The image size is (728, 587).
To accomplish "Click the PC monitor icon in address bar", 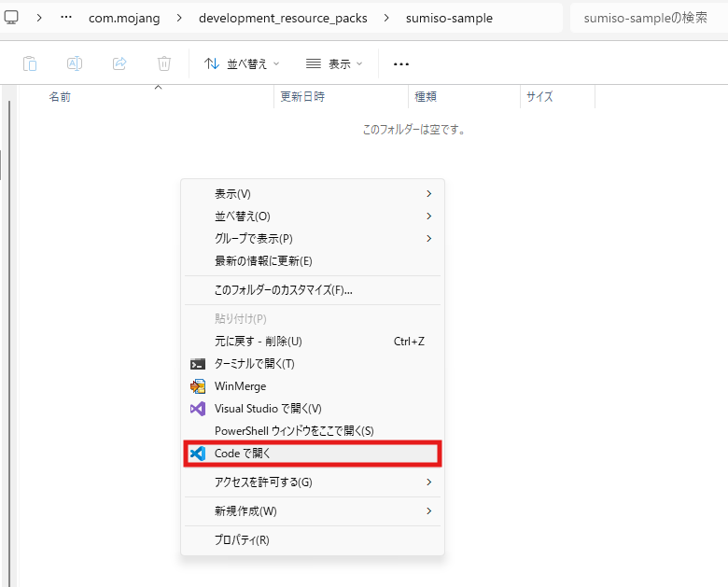I will tap(10, 18).
